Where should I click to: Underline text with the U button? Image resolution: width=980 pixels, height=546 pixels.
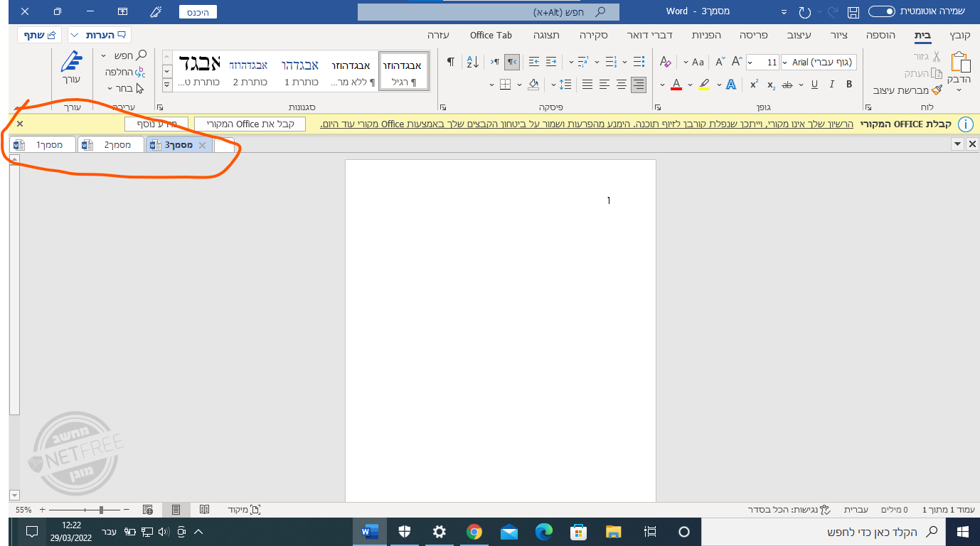pos(814,85)
